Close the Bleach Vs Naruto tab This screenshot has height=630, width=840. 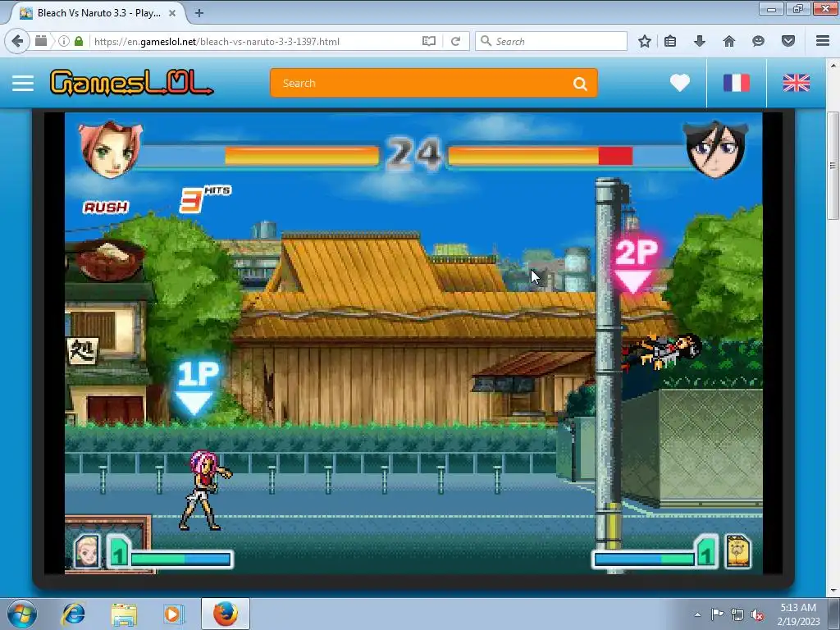[172, 13]
